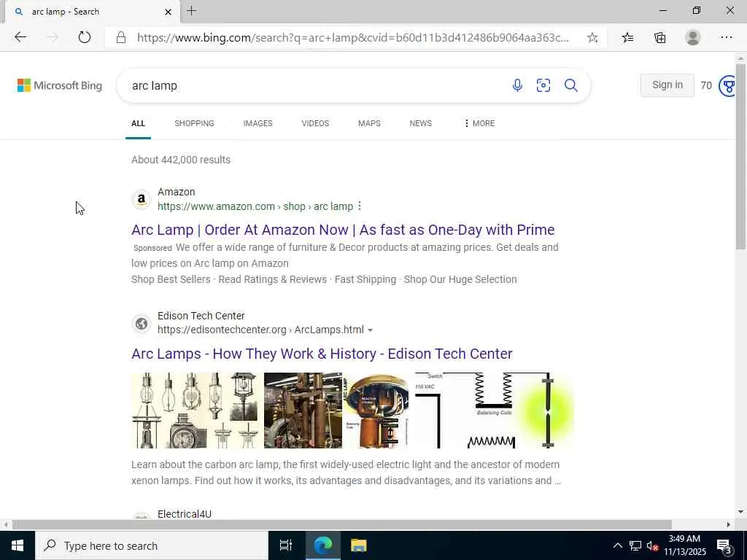
Task: Expand dropdown beside edisontechcenter.org URL
Action: pos(370,330)
